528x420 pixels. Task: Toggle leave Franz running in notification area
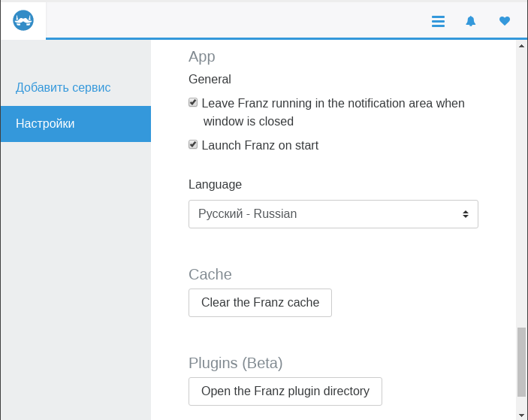coord(193,102)
